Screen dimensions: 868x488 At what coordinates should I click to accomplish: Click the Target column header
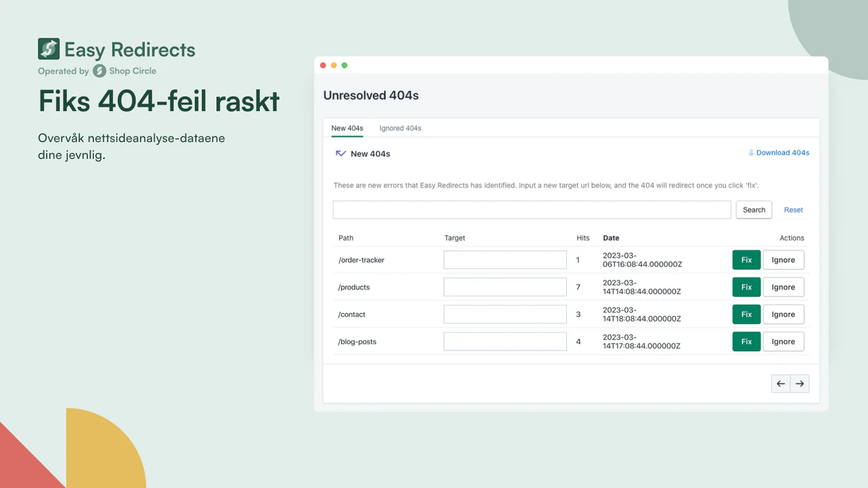pyautogui.click(x=455, y=238)
